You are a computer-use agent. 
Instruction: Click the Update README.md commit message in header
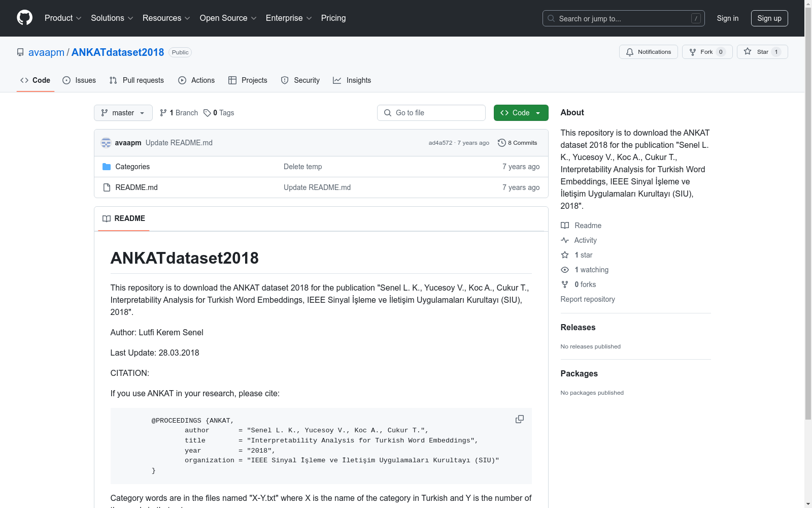click(x=179, y=143)
